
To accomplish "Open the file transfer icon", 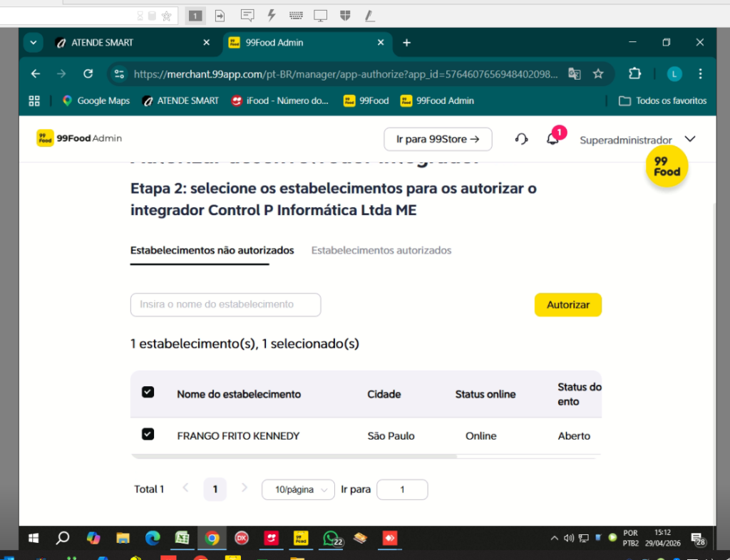I will pyautogui.click(x=220, y=16).
